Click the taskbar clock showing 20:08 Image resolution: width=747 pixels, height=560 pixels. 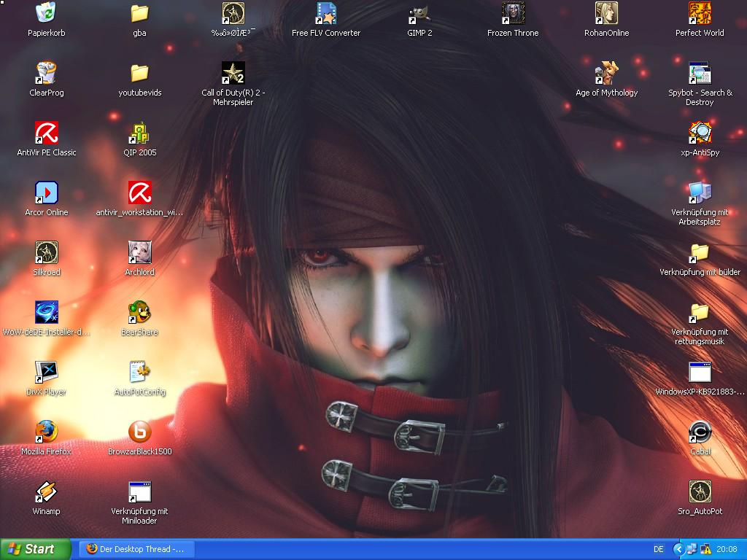tap(727, 549)
